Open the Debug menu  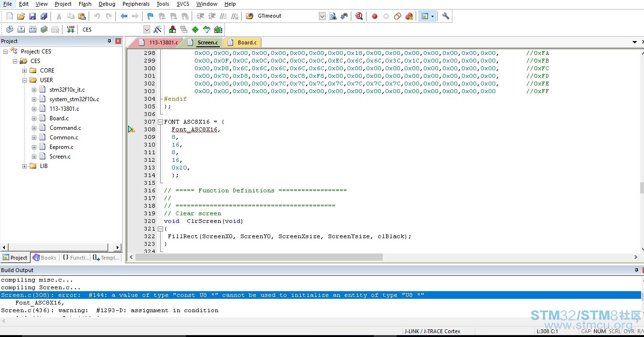pyautogui.click(x=107, y=4)
